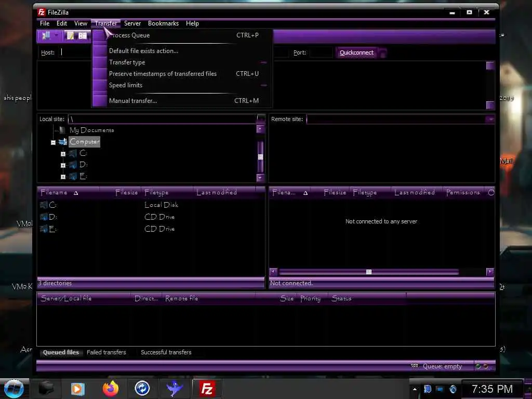Expand the Speed limits submenu
The width and height of the screenshot is (532, 399).
point(182,85)
